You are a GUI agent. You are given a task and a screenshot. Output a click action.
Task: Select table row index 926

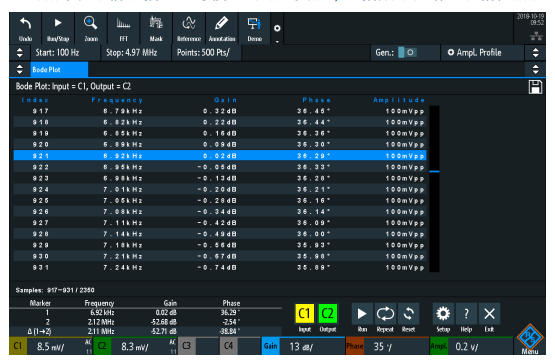(220, 212)
